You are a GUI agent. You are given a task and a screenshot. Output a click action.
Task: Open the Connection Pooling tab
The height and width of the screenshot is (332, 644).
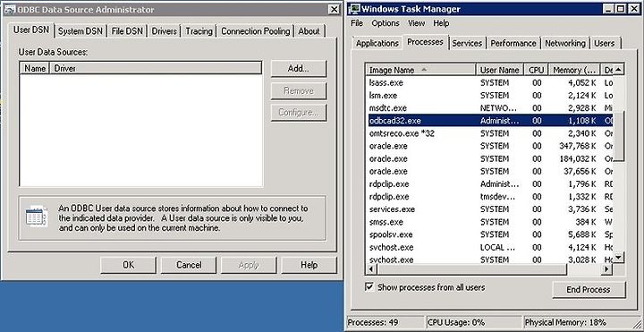point(256,31)
